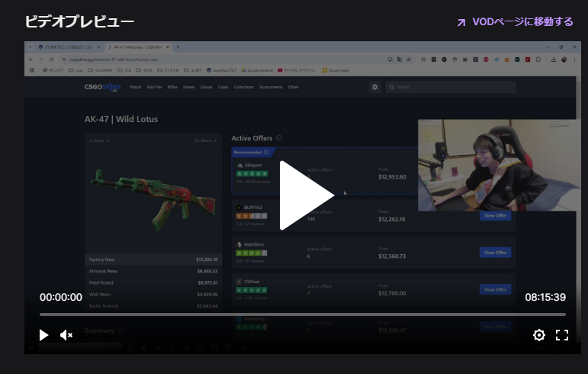
Task: Click the 00:00:00 current time label
Action: click(x=61, y=297)
